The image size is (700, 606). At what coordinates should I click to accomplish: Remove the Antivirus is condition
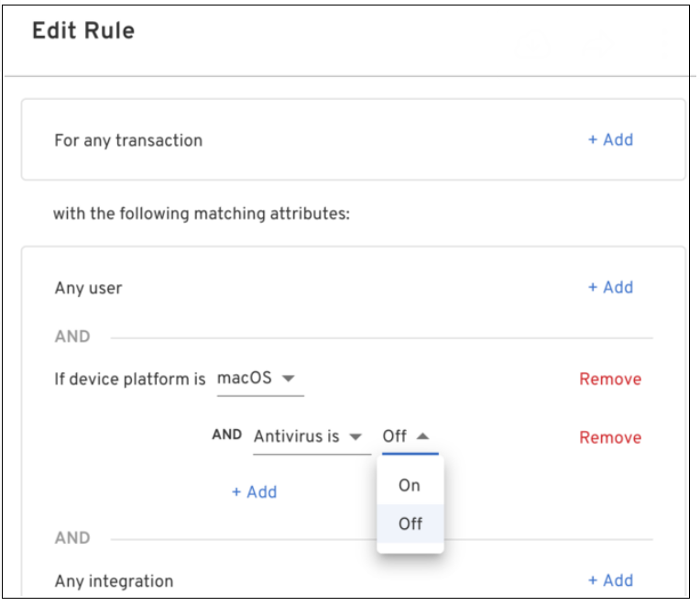[x=609, y=438]
